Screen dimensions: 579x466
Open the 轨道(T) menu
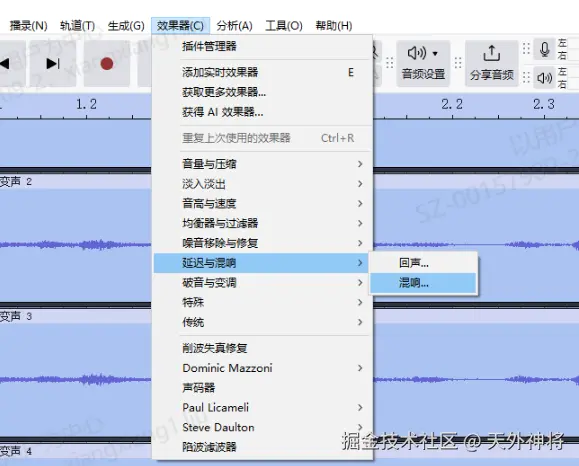78,25
